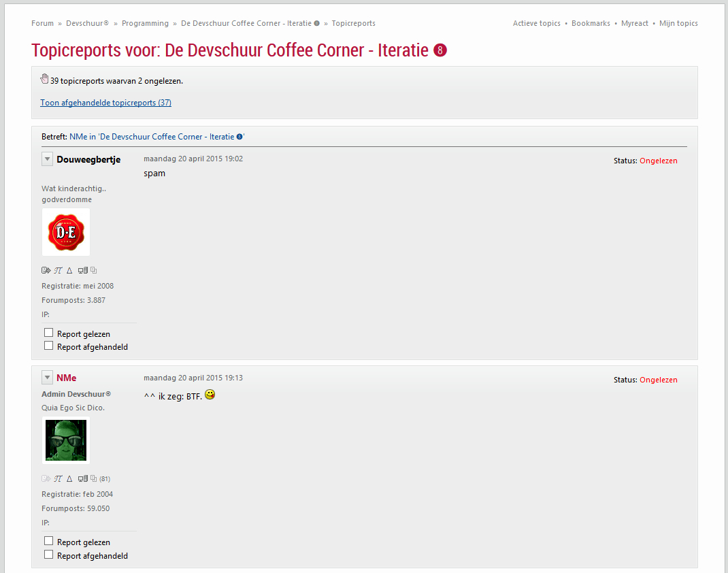Open Programming in the breadcrumb

point(145,23)
